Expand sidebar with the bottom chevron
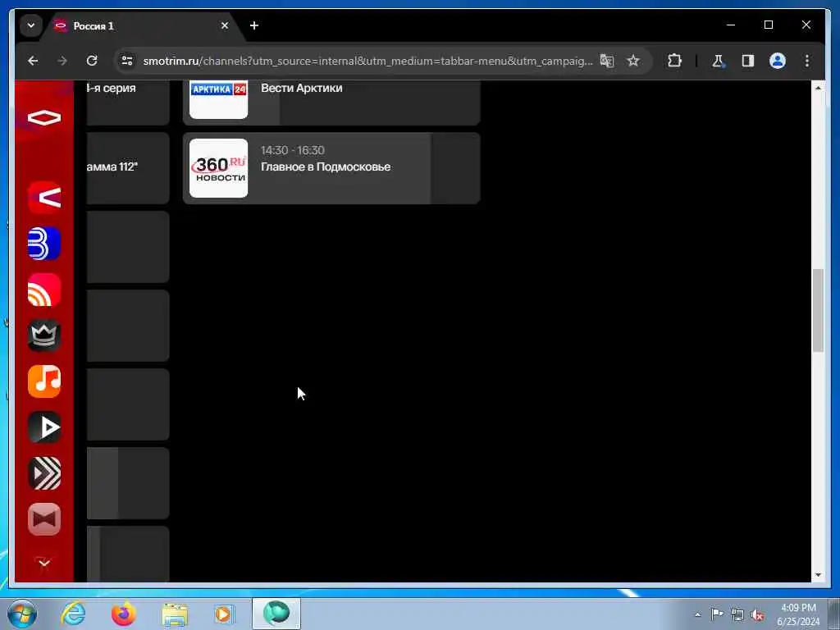 (44, 563)
